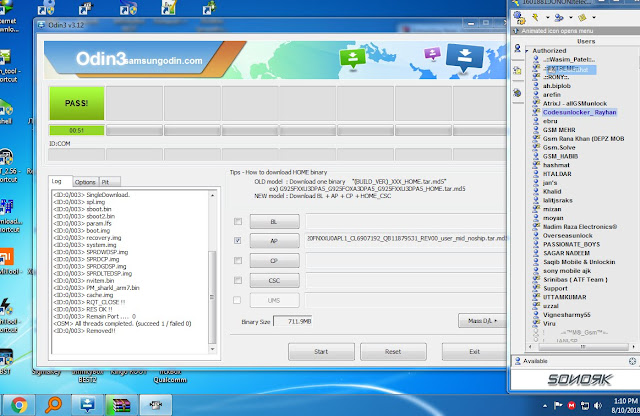
Task: Click the network tray icon
Action: (x=585, y=405)
